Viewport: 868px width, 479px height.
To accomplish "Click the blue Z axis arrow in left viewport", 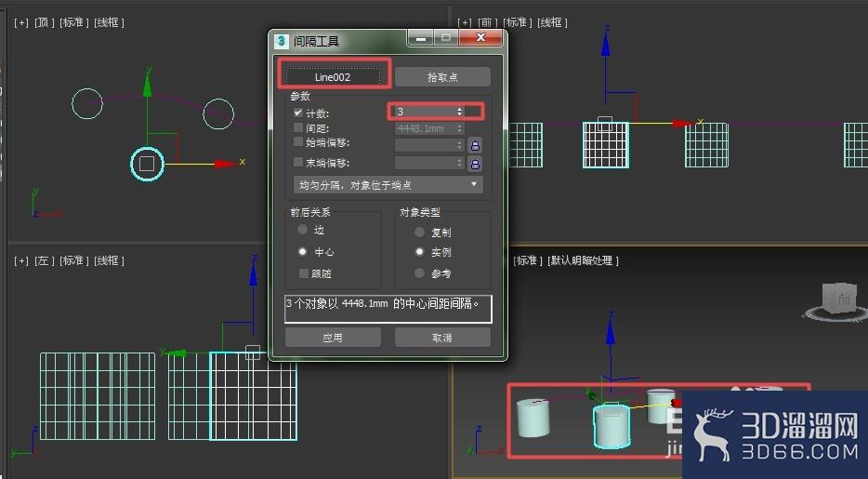I will point(254,273).
